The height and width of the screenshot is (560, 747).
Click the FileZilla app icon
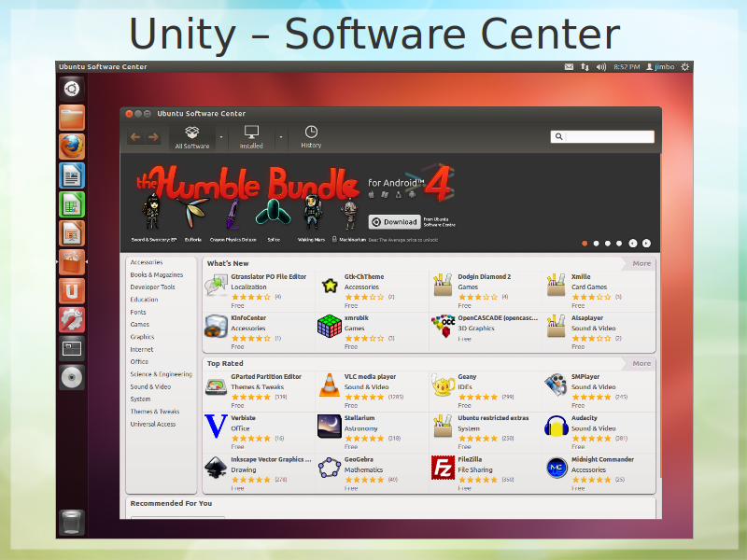[443, 468]
